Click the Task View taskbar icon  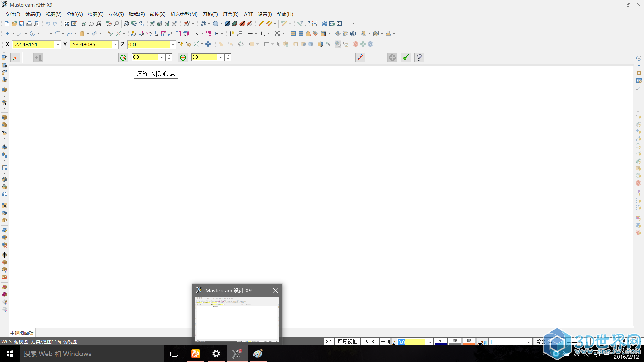click(x=174, y=354)
